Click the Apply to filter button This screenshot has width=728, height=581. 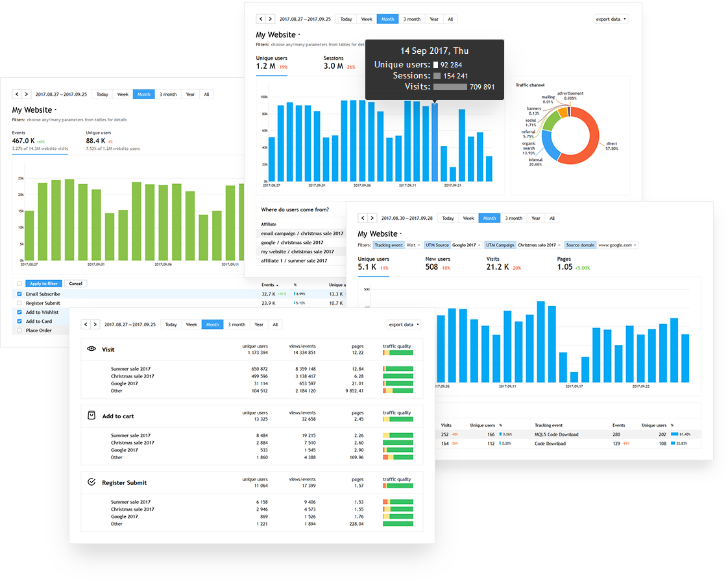click(43, 283)
